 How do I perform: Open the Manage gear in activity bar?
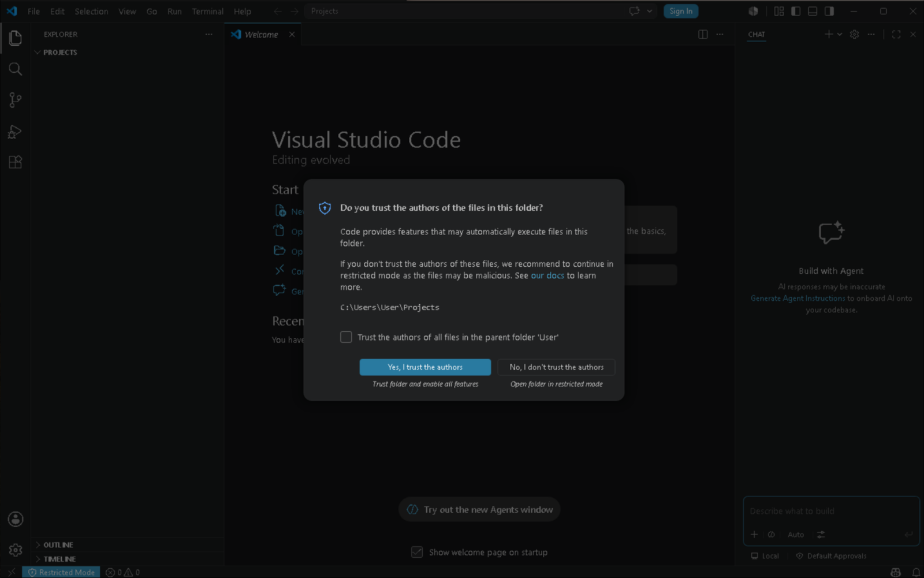(x=16, y=550)
